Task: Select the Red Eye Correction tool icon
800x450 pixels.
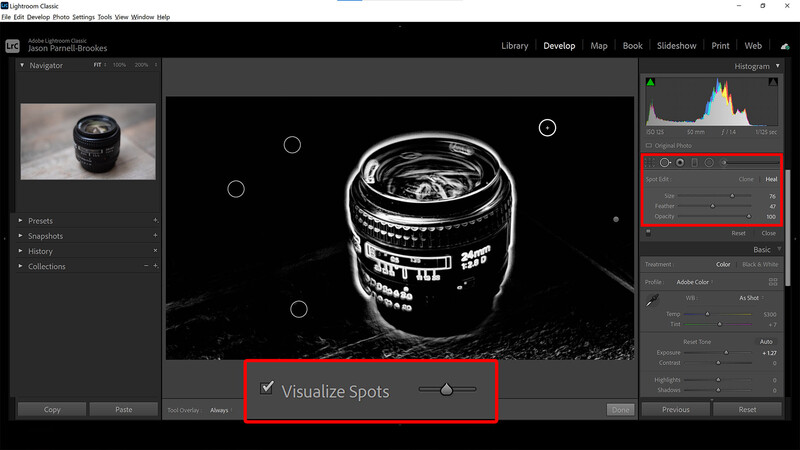Action: [x=680, y=163]
